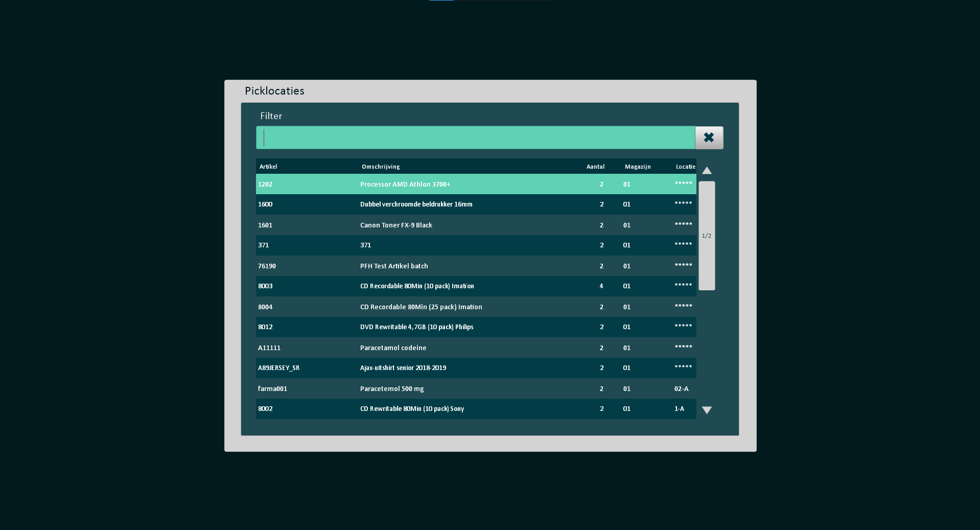Select the PFH Test Artikel batch row

475,266
